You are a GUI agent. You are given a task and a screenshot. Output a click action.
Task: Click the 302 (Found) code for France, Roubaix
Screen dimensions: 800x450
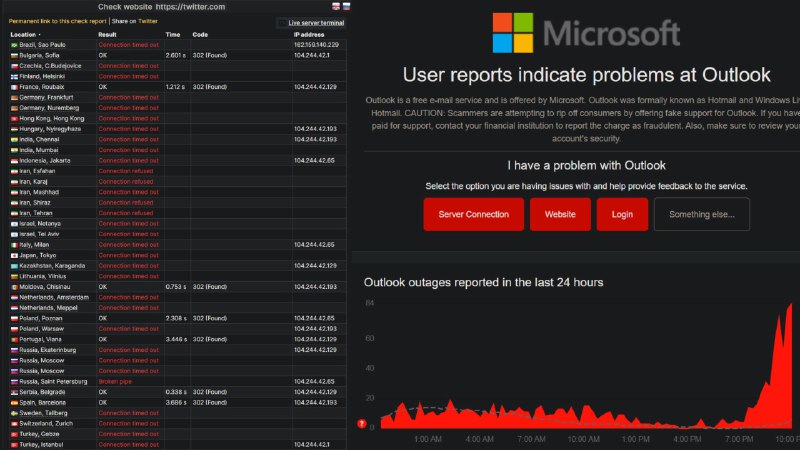(210, 87)
